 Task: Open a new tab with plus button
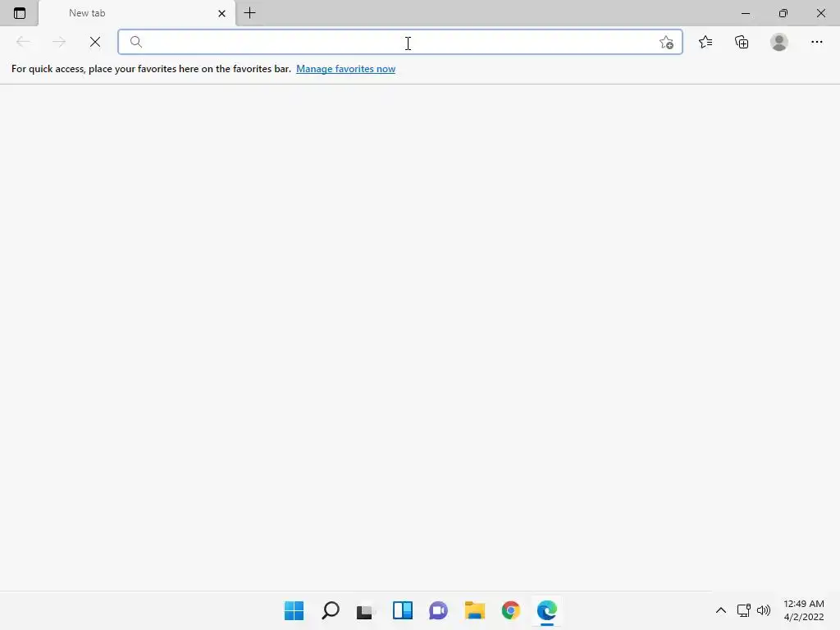click(249, 13)
